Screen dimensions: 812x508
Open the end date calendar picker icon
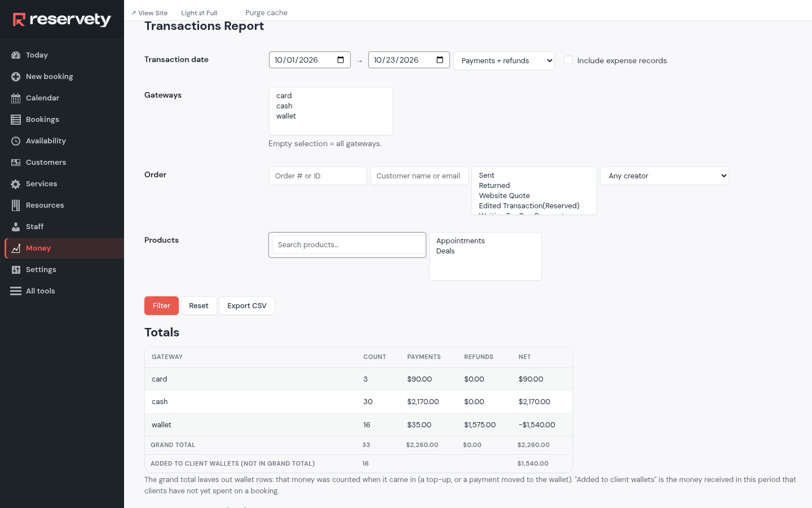(440, 60)
